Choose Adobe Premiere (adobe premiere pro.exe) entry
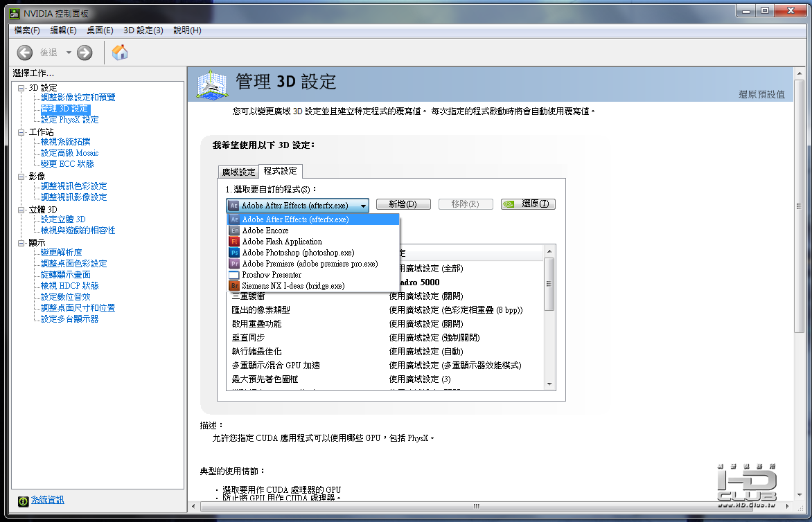812x522 pixels. coord(313,264)
